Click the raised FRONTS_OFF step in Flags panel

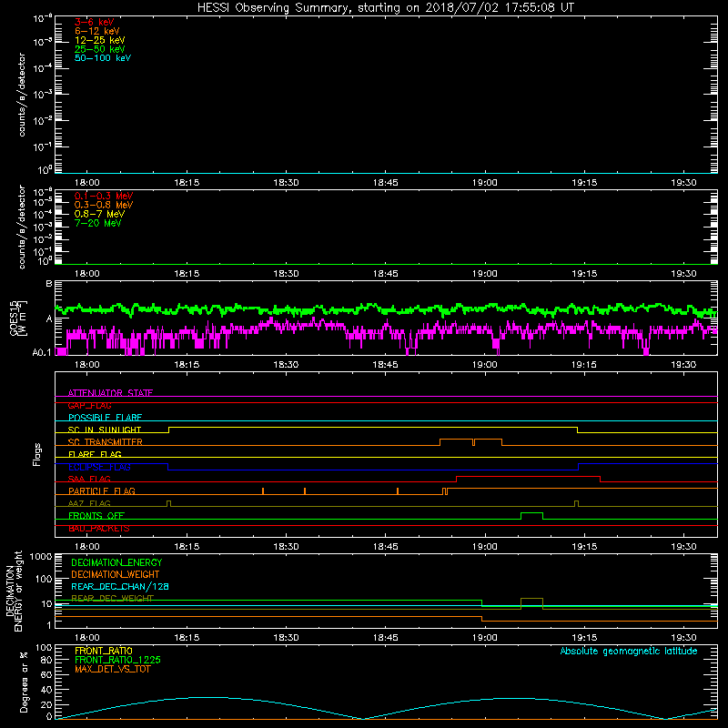[x=531, y=513]
